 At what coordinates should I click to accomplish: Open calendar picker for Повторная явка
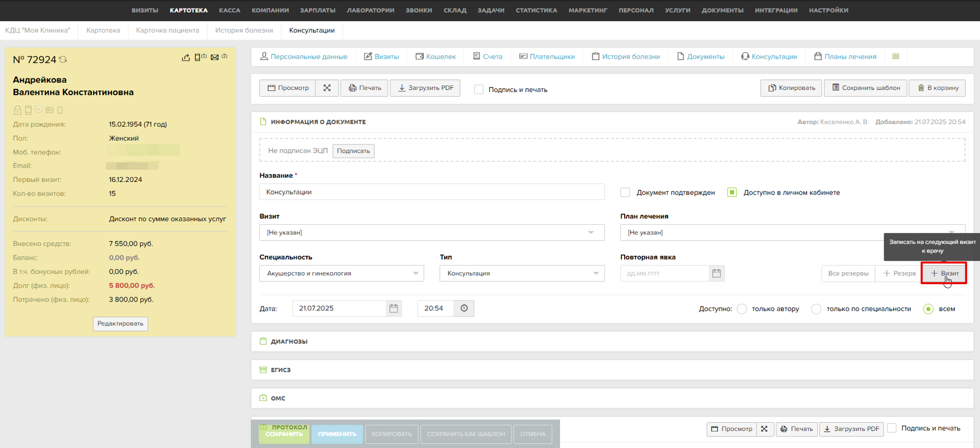click(x=717, y=273)
